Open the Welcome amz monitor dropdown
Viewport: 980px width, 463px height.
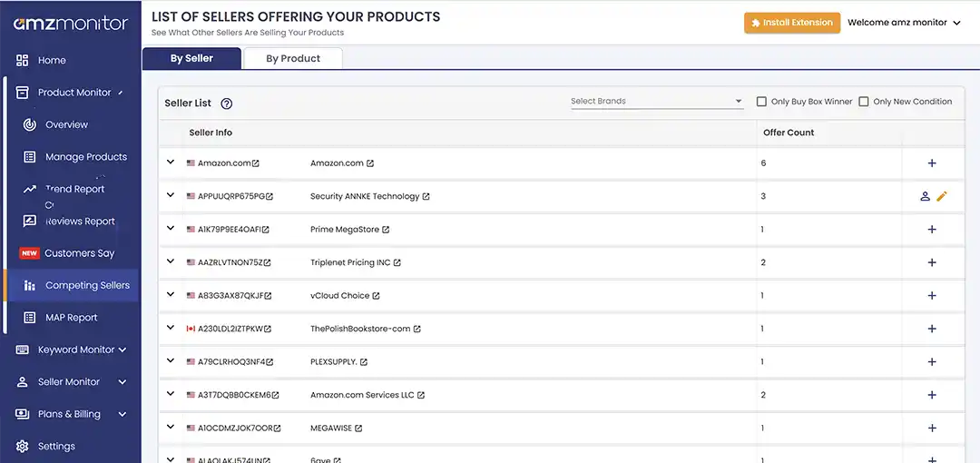(x=904, y=23)
